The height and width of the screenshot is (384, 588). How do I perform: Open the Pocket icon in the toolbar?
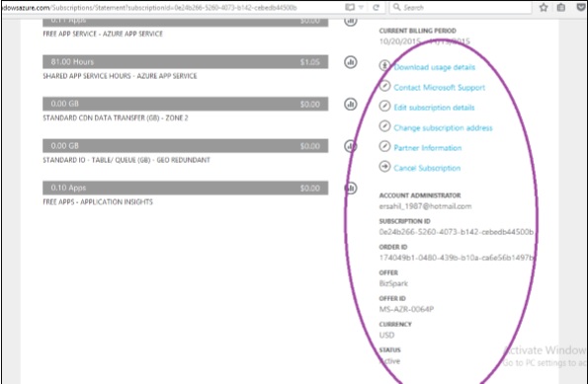point(580,8)
